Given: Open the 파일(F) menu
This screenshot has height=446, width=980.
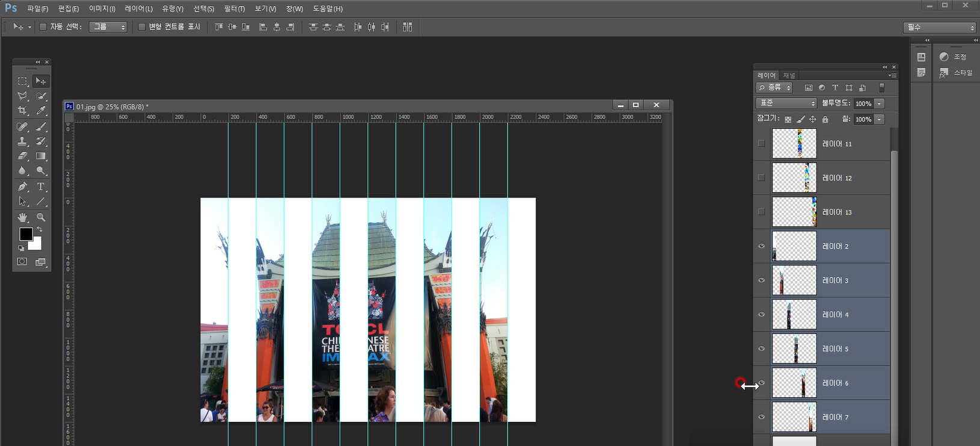Looking at the screenshot, I should coord(38,9).
